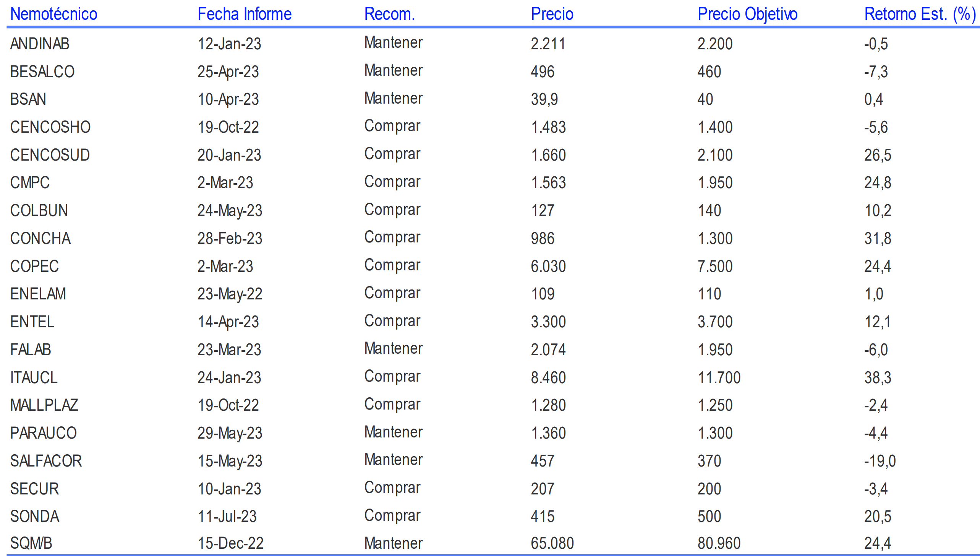Click the Nemotécnico column header

click(53, 14)
